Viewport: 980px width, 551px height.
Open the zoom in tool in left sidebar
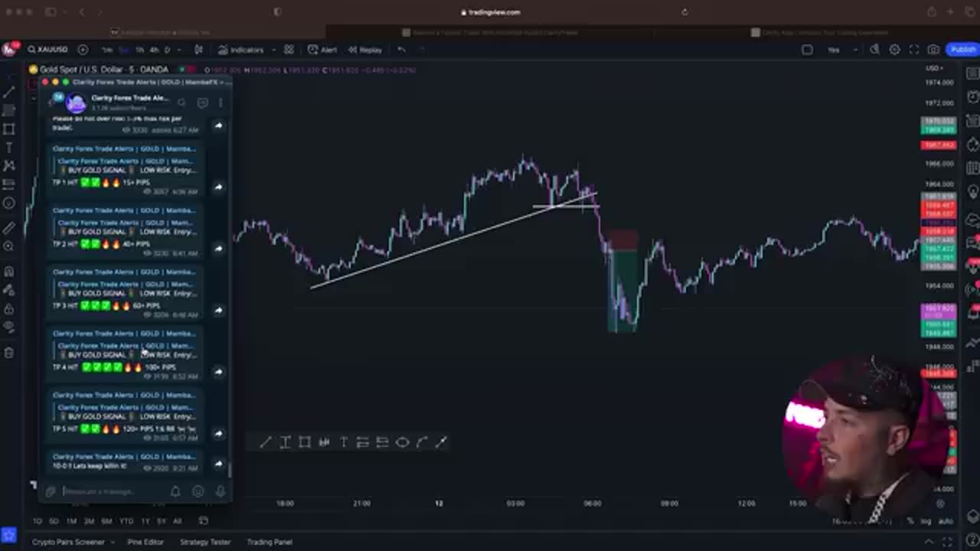[x=9, y=246]
